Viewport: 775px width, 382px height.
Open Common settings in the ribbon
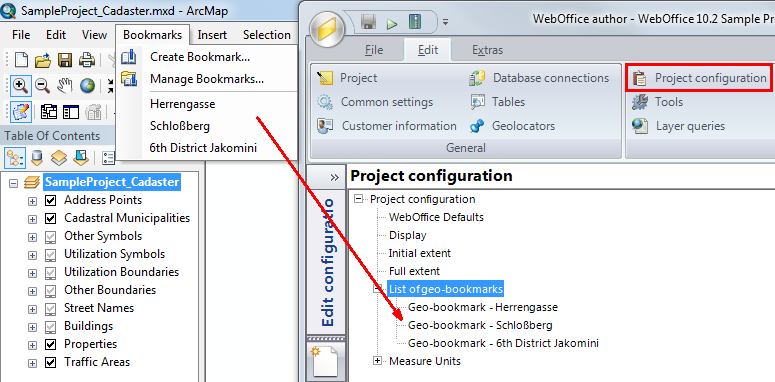[375, 102]
